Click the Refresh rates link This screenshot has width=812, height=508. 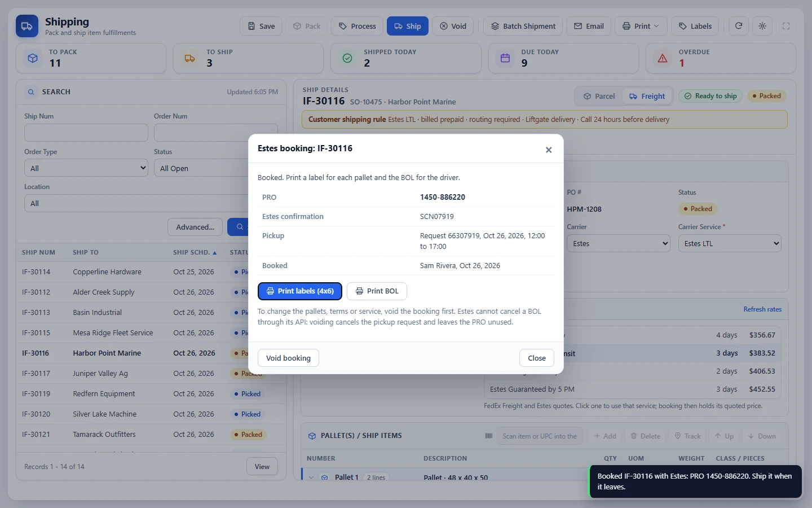[x=762, y=309]
